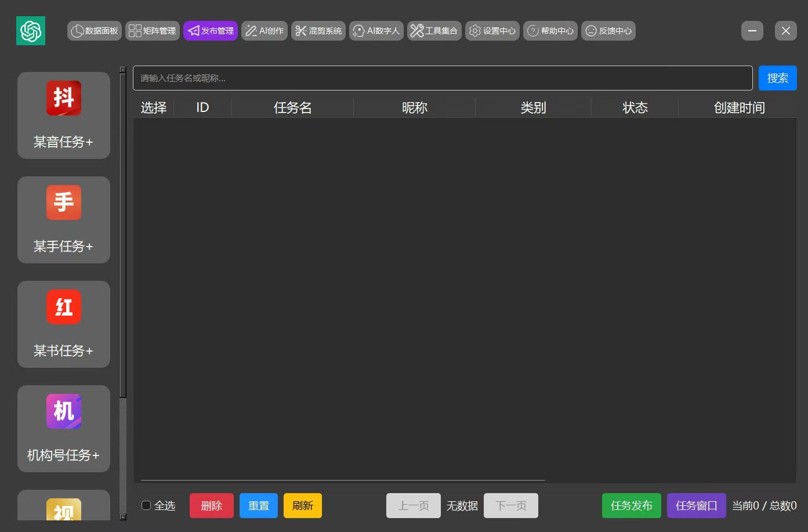Open the AI数字人 digital human tool
Screen dimensions: 808x532
pos(376,31)
